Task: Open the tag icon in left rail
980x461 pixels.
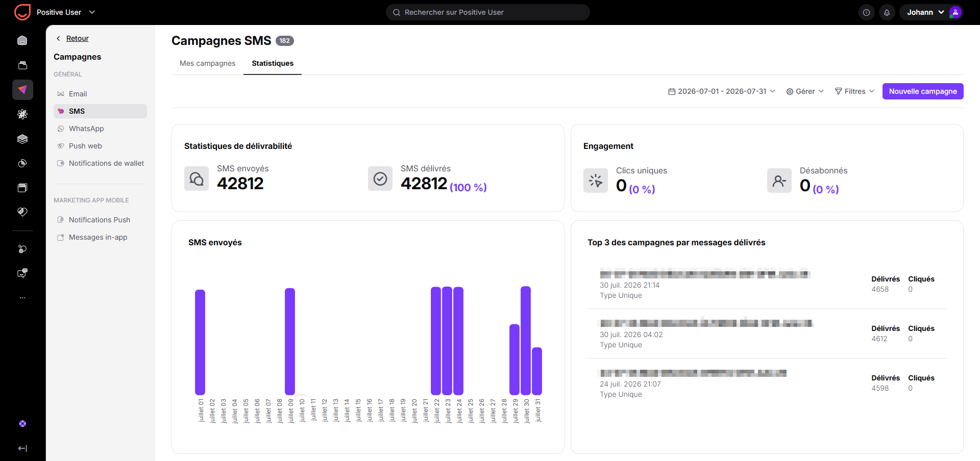Action: pyautogui.click(x=22, y=212)
